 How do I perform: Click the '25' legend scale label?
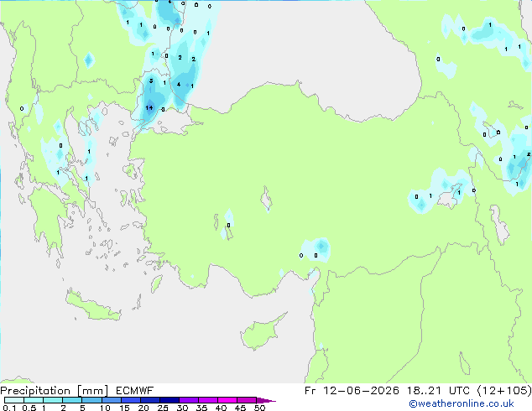163,408
